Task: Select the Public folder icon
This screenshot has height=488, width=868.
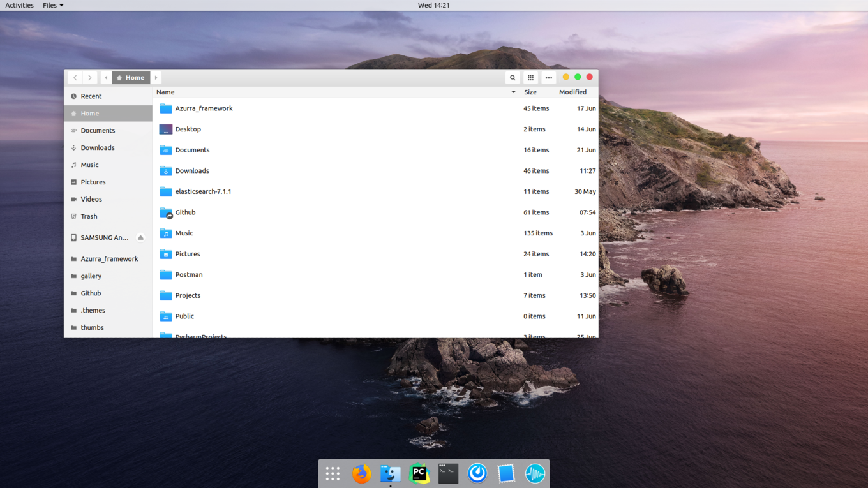Action: click(166, 316)
